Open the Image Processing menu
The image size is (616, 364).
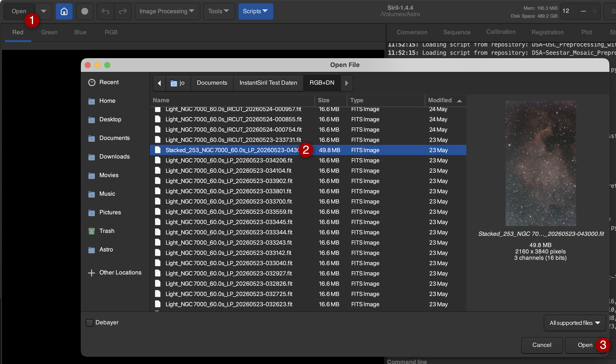(167, 11)
